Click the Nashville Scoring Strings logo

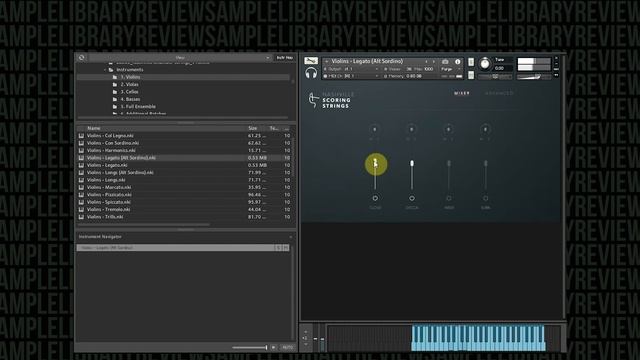(x=331, y=100)
